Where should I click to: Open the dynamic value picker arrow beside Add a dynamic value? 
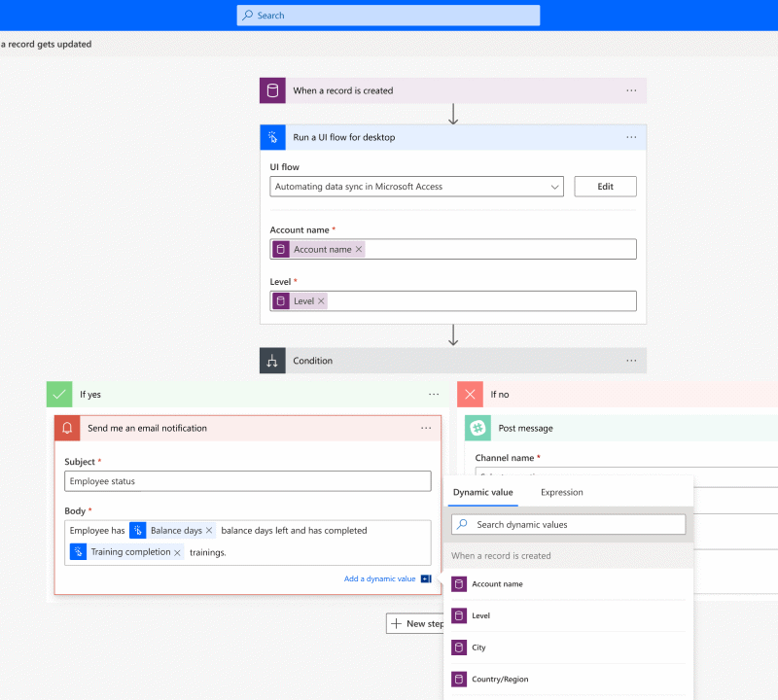pyautogui.click(x=426, y=577)
